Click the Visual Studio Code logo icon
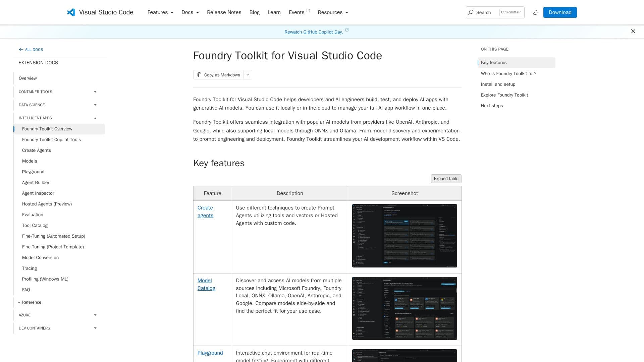 [x=71, y=12]
